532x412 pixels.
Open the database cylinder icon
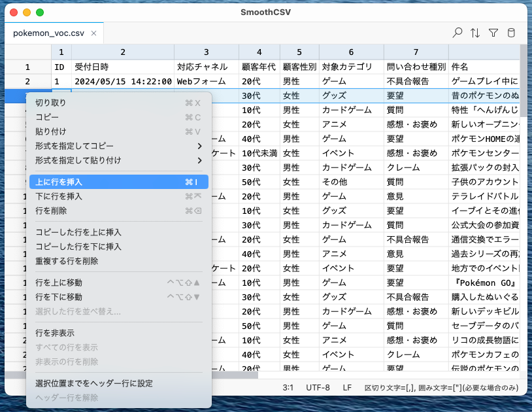click(511, 33)
